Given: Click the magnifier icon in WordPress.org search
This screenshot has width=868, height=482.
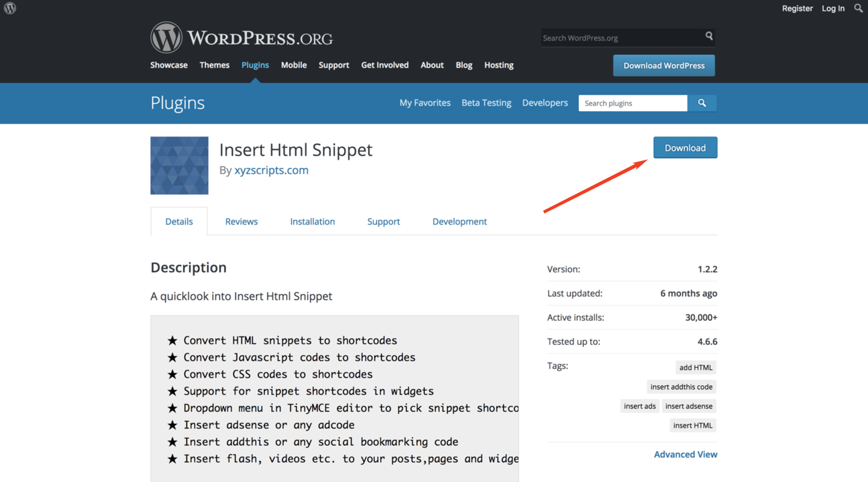Looking at the screenshot, I should point(709,37).
